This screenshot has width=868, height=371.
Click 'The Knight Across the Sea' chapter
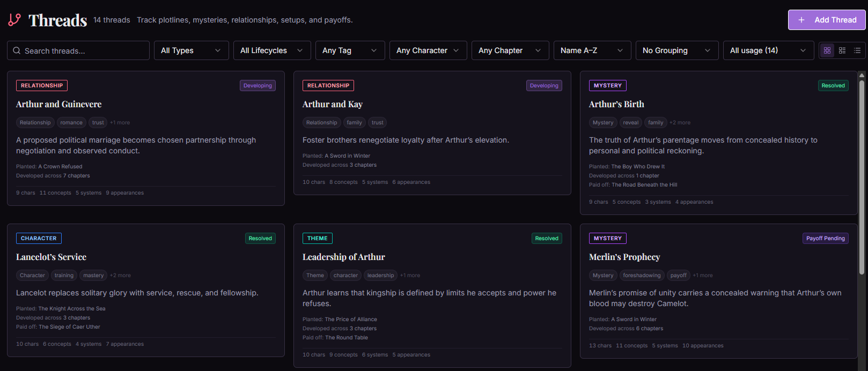pos(72,309)
